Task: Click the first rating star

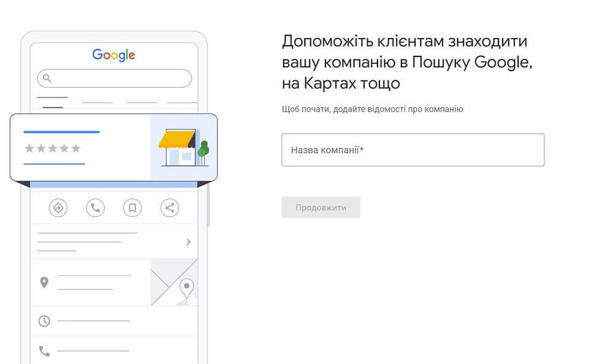Action: 28,148
